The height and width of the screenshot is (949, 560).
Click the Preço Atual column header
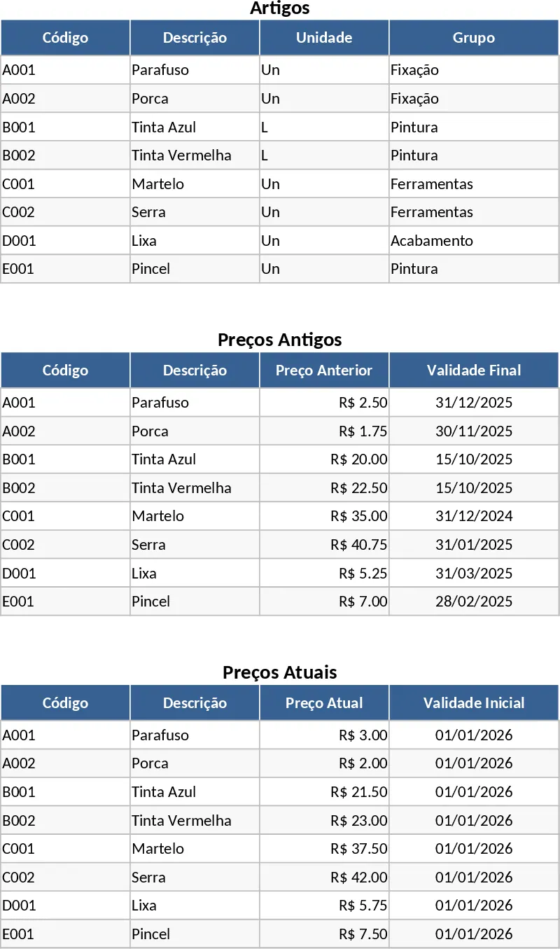[x=324, y=703]
